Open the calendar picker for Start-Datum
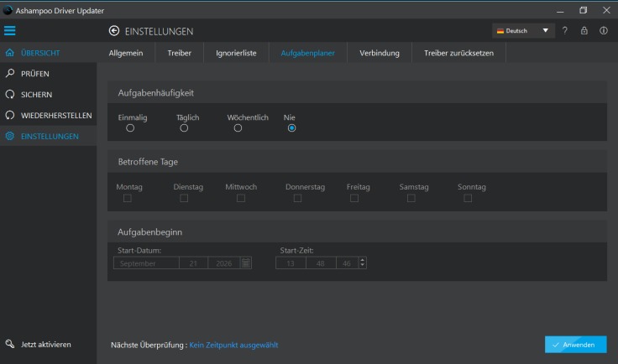This screenshot has width=618, height=364. (245, 263)
